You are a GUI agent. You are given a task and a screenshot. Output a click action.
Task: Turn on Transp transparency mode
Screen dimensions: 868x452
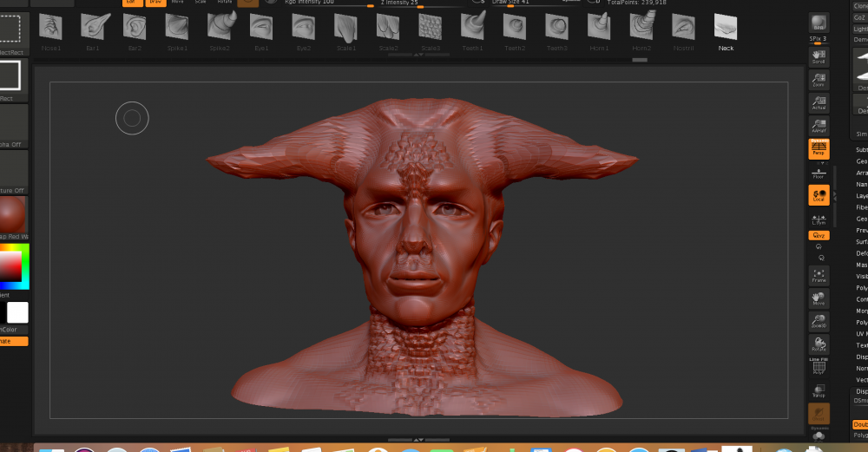tap(819, 390)
